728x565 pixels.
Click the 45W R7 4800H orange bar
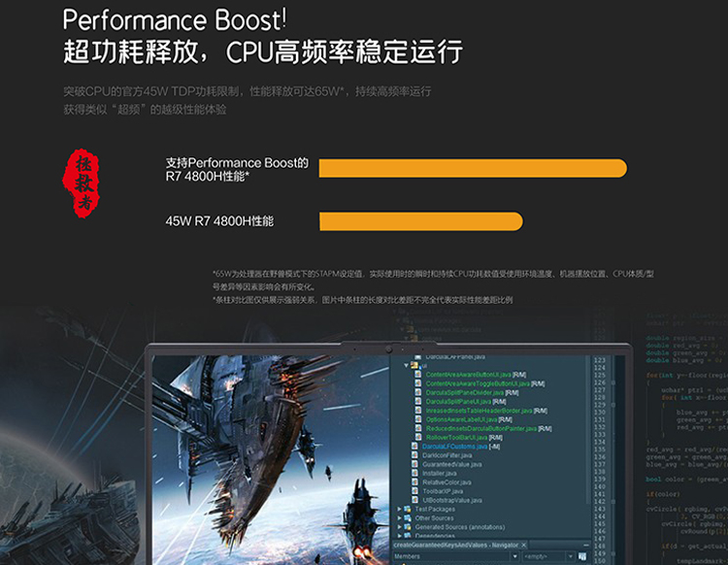(x=420, y=221)
